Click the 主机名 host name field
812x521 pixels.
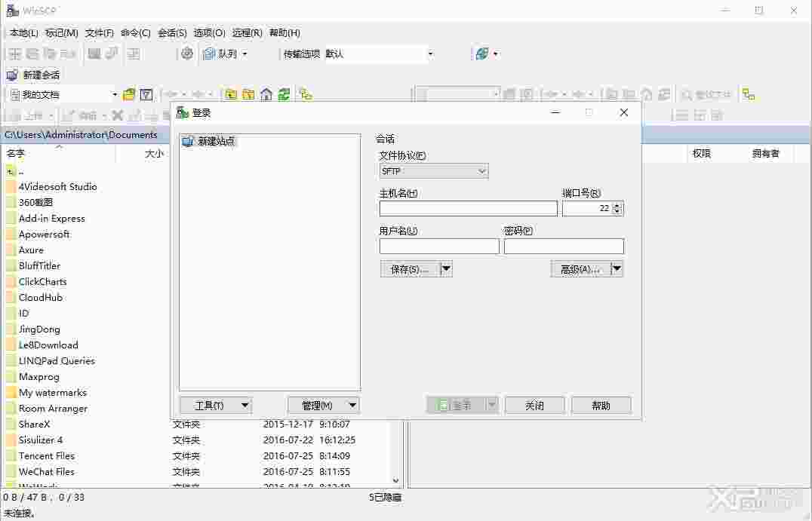(468, 209)
